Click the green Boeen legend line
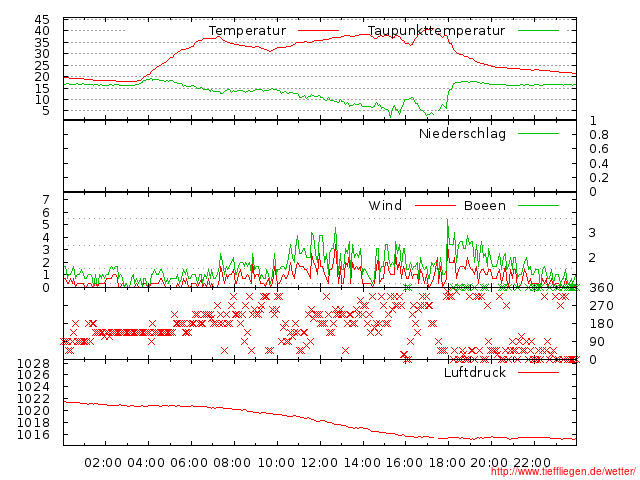The height and width of the screenshot is (480, 640). 538,206
